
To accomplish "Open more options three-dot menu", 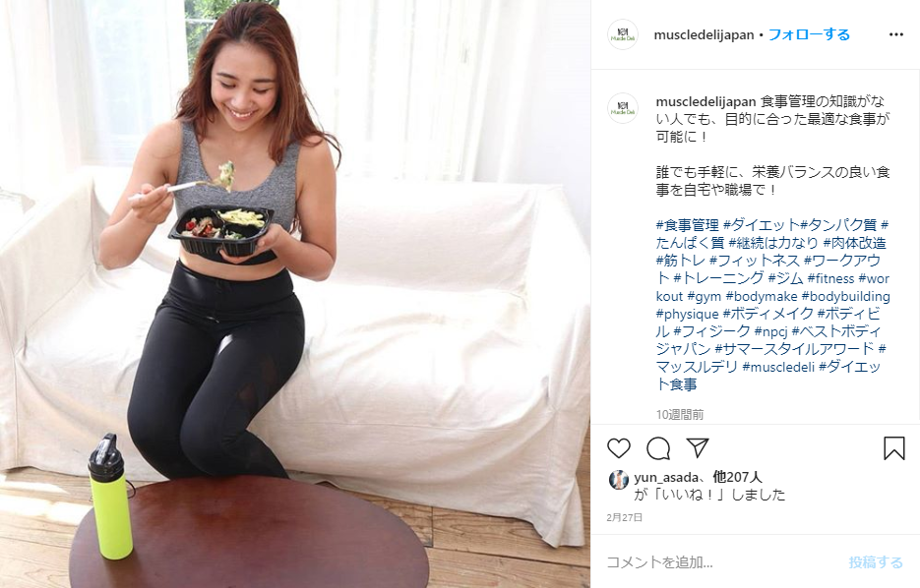I will 896,34.
